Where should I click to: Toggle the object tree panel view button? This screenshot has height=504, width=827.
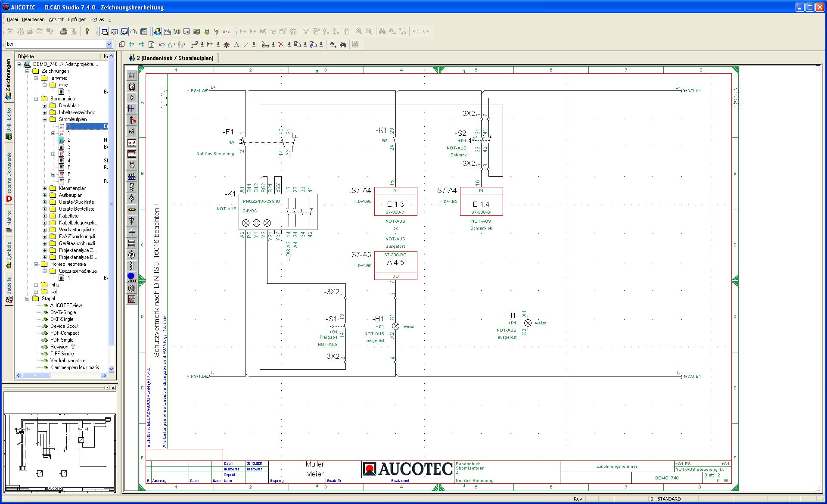(104, 31)
